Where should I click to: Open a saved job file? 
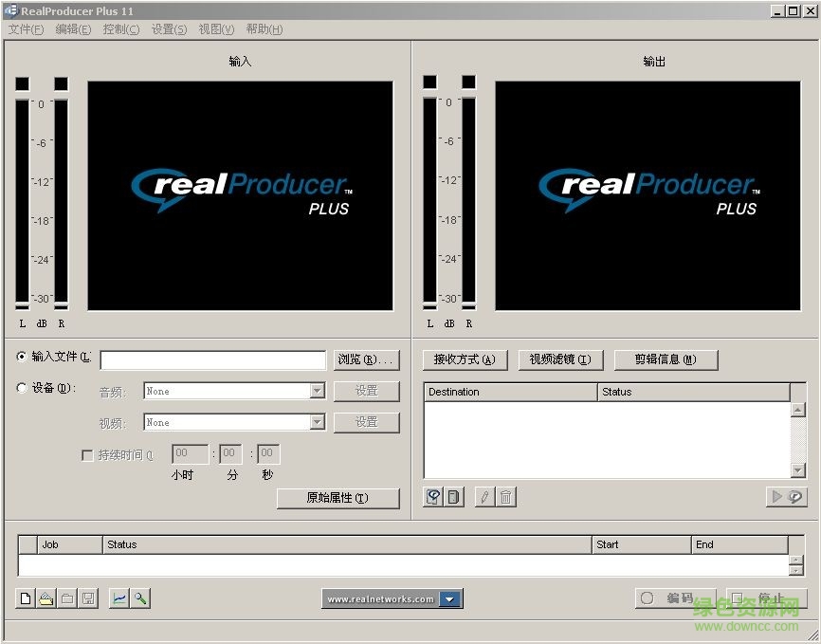[46, 598]
